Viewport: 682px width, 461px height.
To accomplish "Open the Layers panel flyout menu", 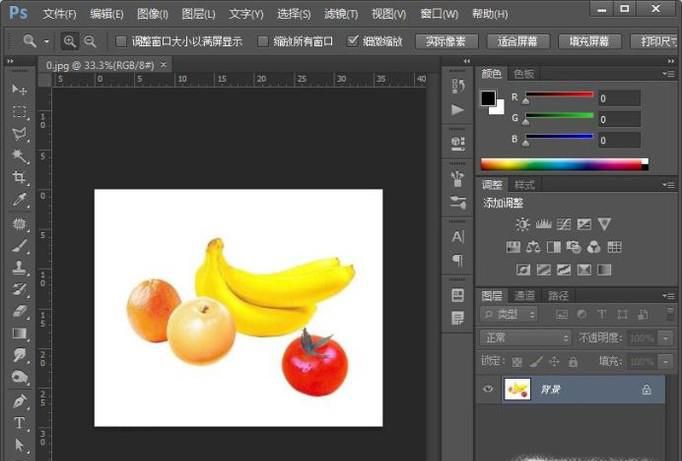I will click(669, 296).
